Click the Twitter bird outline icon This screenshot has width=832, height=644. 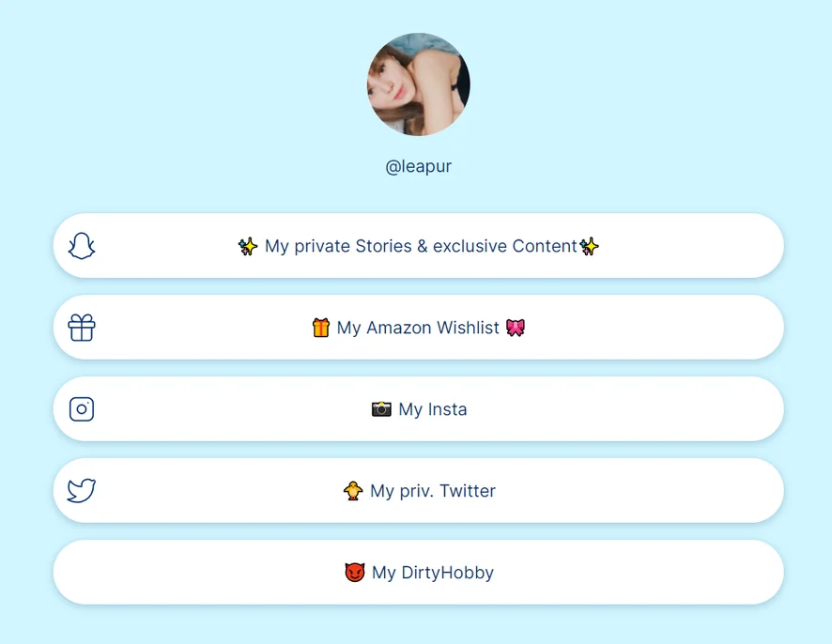[x=81, y=490]
